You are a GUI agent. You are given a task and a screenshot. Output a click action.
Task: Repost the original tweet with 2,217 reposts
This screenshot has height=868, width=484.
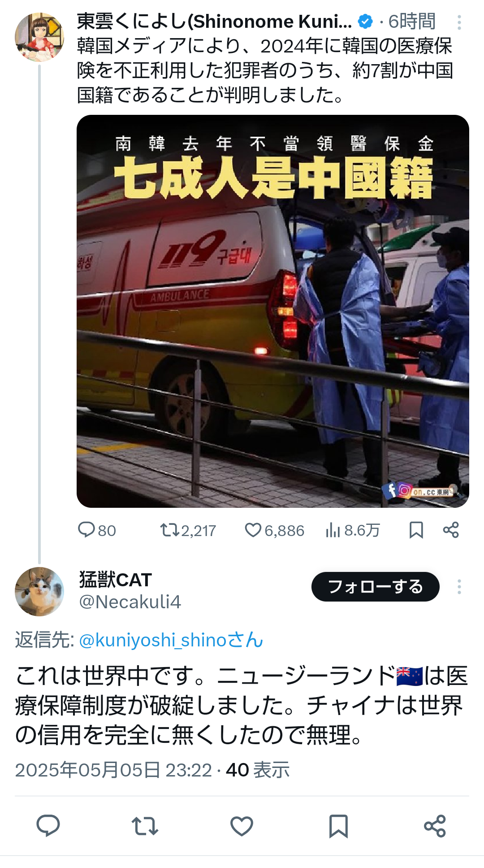[188, 530]
